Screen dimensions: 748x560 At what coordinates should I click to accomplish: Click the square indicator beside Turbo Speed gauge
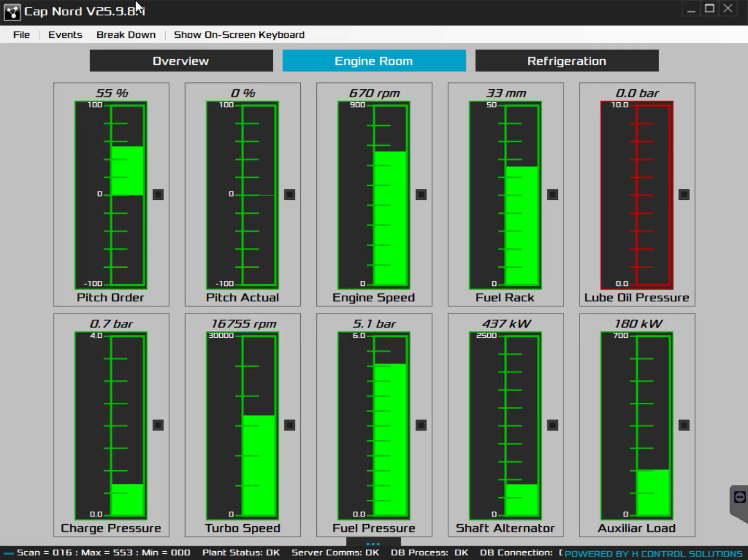pyautogui.click(x=290, y=425)
